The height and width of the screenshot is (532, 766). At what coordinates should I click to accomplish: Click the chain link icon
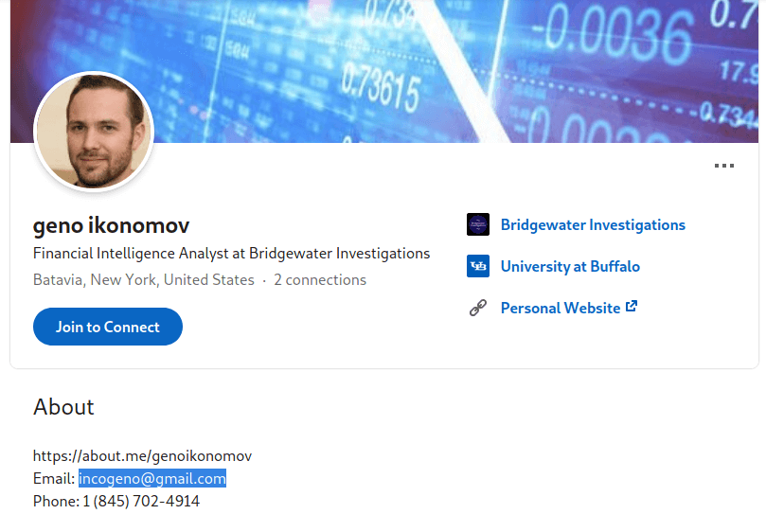click(x=478, y=308)
